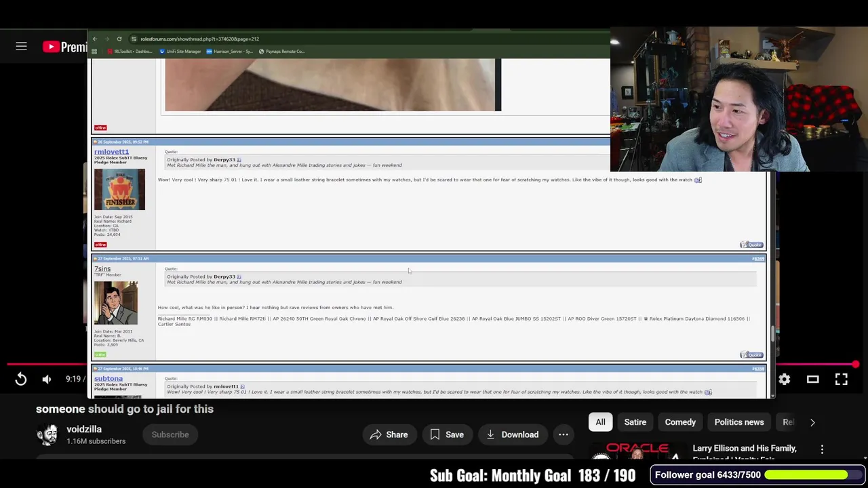Image resolution: width=868 pixels, height=488 pixels.
Task: Click the smiley emoji ending rmlovett1's post
Action: click(x=698, y=180)
